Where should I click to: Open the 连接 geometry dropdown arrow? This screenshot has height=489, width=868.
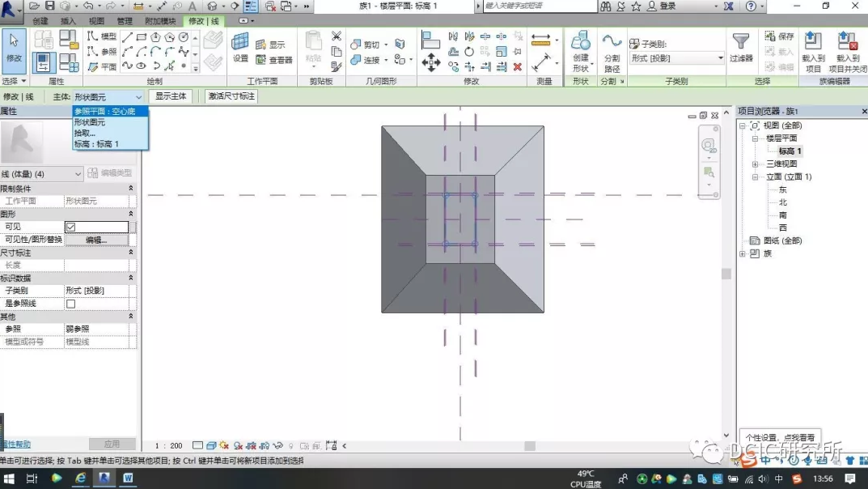coord(385,59)
